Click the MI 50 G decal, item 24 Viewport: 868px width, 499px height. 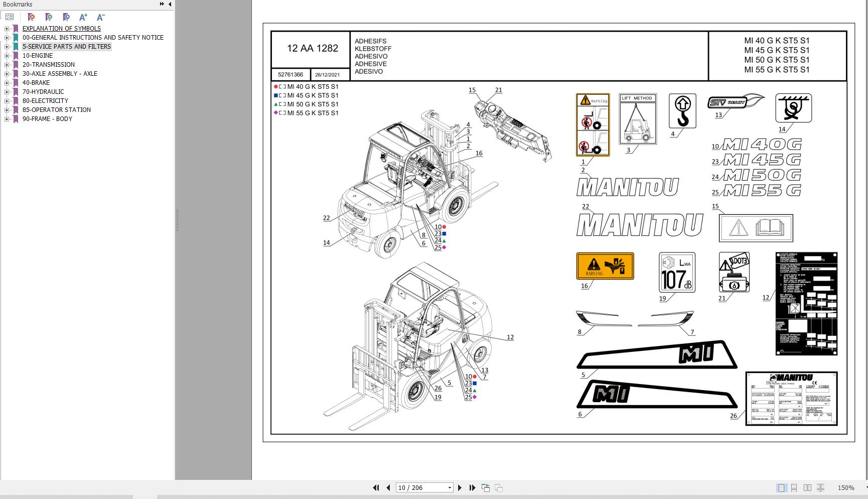pyautogui.click(x=762, y=175)
